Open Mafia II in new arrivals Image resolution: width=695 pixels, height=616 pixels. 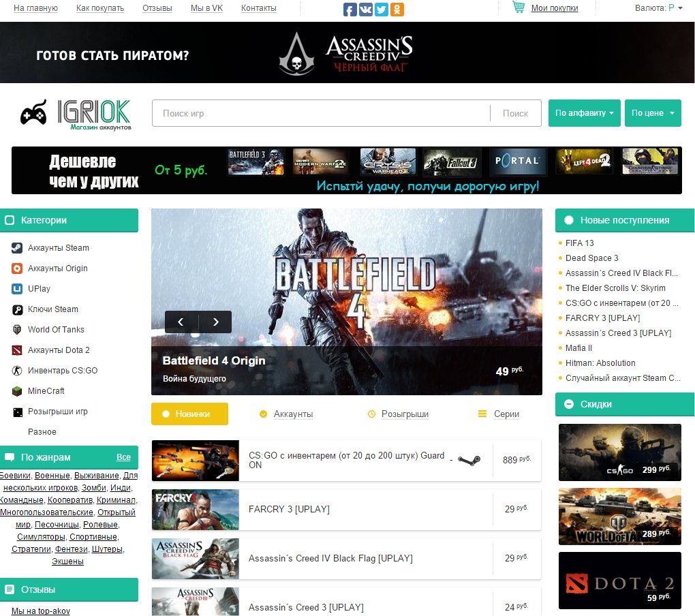[x=578, y=348]
